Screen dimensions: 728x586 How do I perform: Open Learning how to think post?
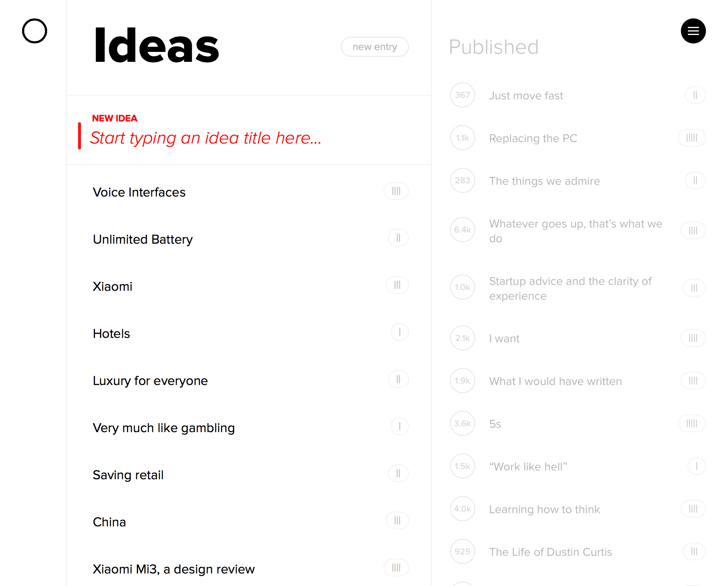544,509
